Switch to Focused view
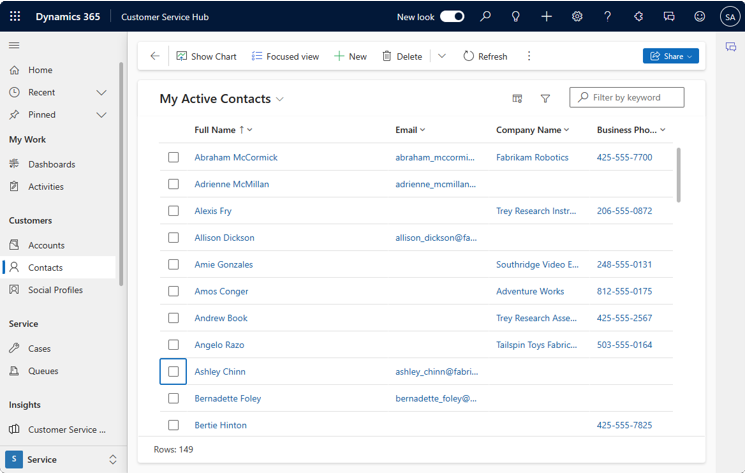Viewport: 745px width, 473px height. (285, 56)
